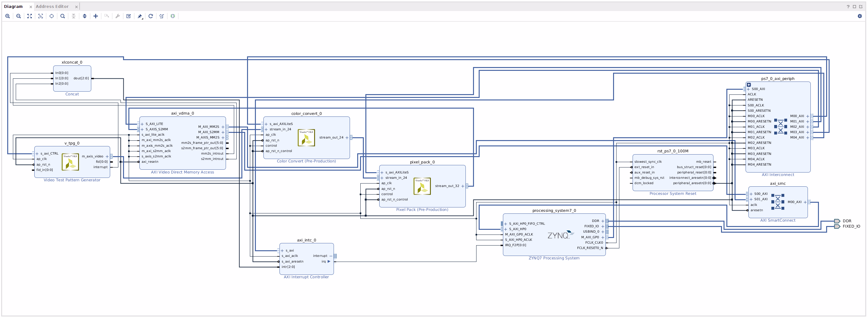The image size is (868, 317).
Task: Click the Regenerate Layout refresh icon
Action: (x=151, y=16)
